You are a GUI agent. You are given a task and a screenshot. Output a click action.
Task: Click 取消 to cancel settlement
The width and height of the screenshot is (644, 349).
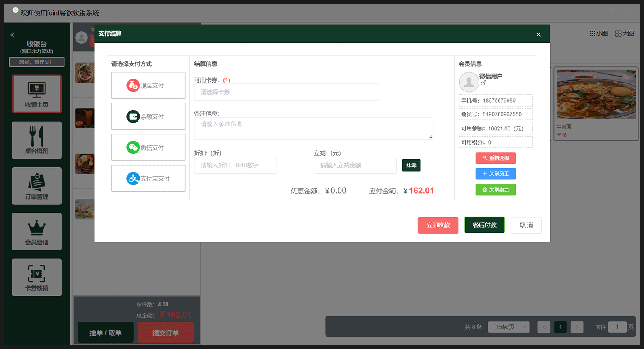click(x=526, y=225)
